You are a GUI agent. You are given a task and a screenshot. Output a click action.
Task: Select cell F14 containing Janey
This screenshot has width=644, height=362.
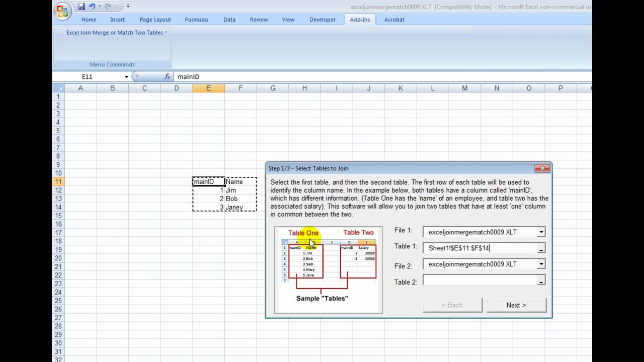coord(240,207)
